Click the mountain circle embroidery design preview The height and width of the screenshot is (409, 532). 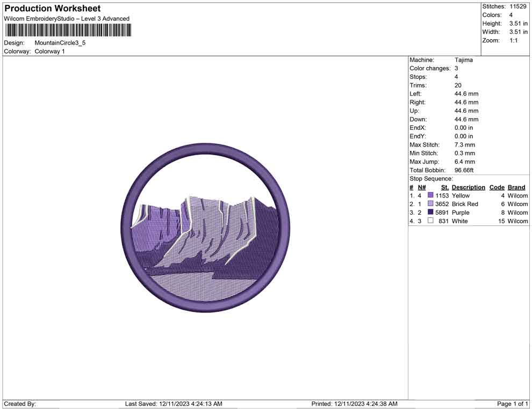click(x=205, y=228)
